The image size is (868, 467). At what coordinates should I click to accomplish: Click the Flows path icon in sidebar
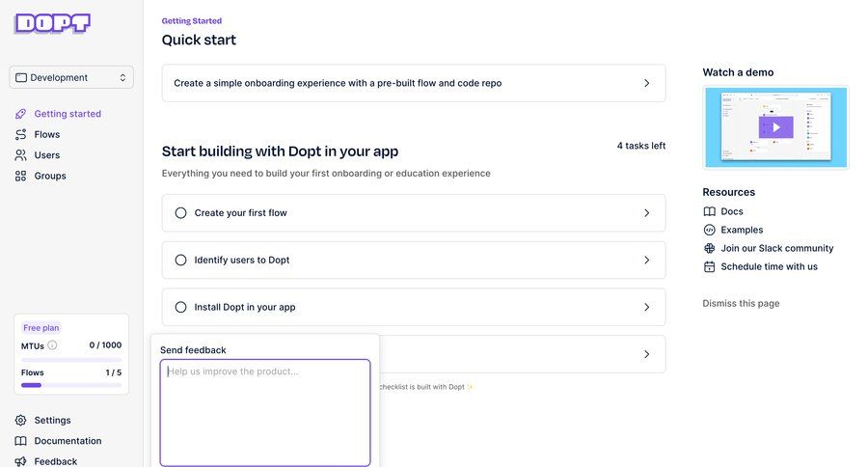coord(20,134)
